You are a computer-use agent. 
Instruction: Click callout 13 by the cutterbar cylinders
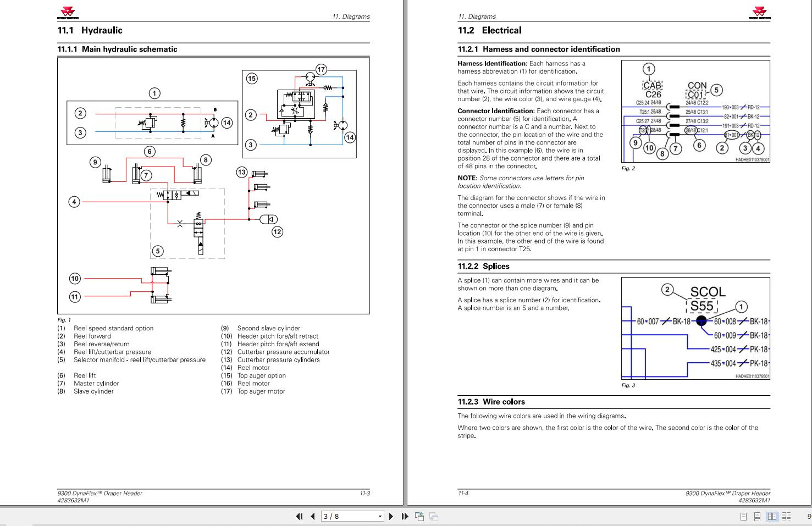tap(242, 172)
